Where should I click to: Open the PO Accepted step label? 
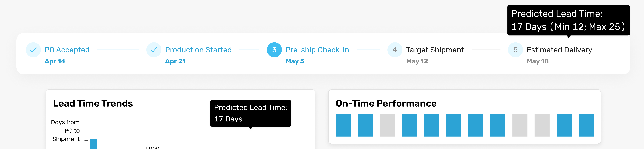pyautogui.click(x=67, y=50)
